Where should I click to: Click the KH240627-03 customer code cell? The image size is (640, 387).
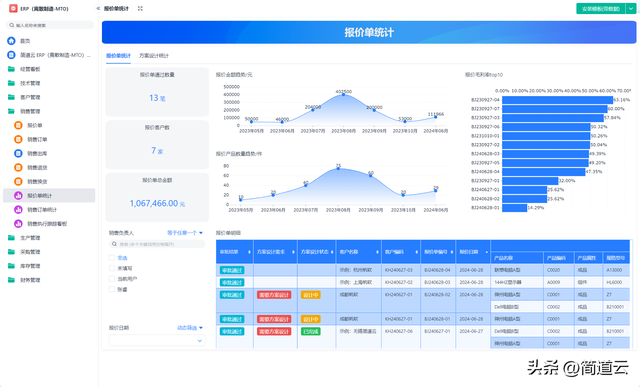399,270
